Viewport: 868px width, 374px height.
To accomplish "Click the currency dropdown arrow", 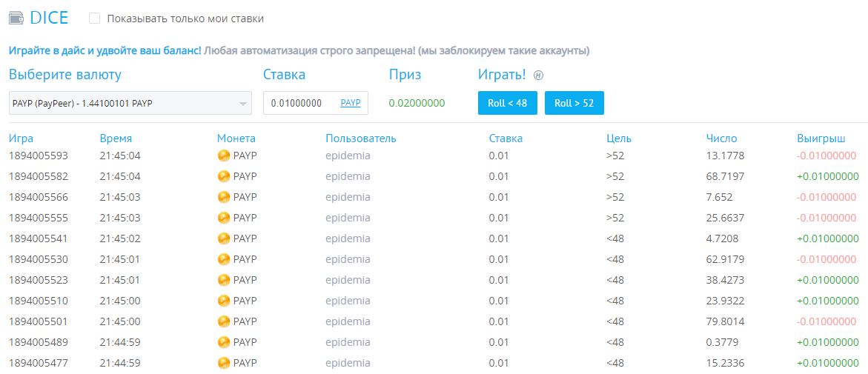I will (x=242, y=104).
